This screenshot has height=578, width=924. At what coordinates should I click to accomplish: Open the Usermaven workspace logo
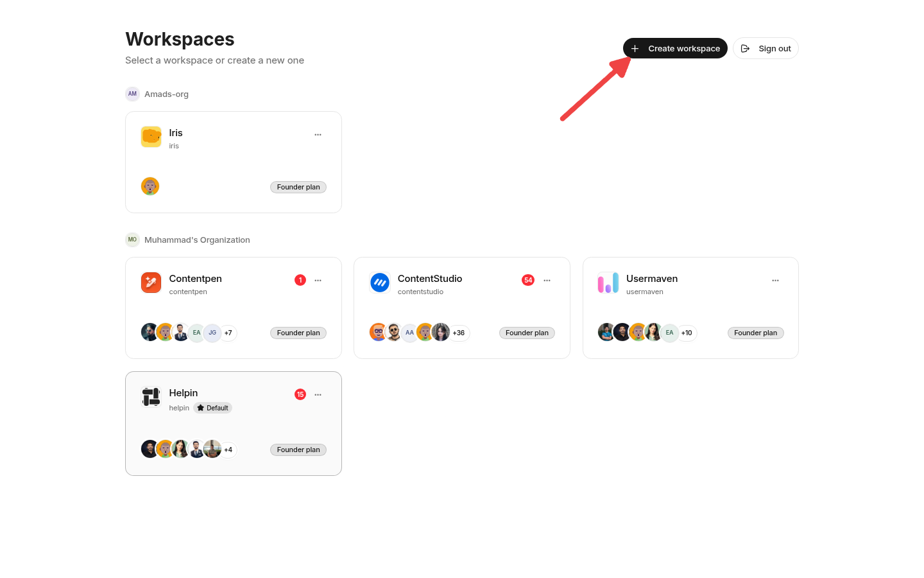pyautogui.click(x=608, y=283)
